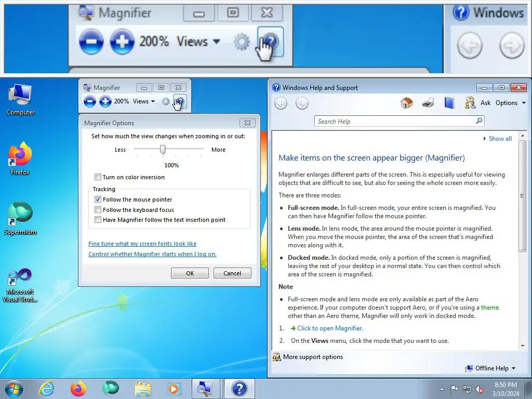The width and height of the screenshot is (532, 399).
Task: Open Fine tune what my screen fonts look like
Action: 142,244
